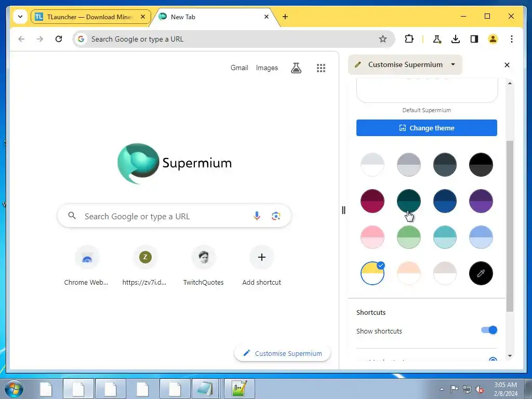Open the Google apps grid
The image size is (532, 399).
pyautogui.click(x=321, y=68)
